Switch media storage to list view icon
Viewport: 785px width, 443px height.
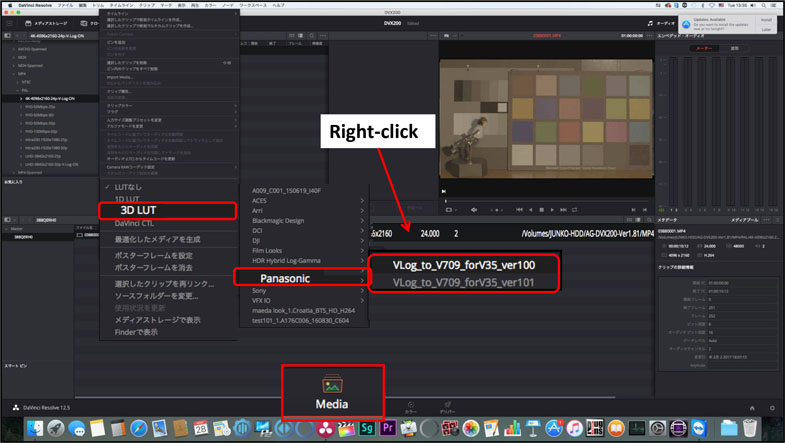click(300, 36)
